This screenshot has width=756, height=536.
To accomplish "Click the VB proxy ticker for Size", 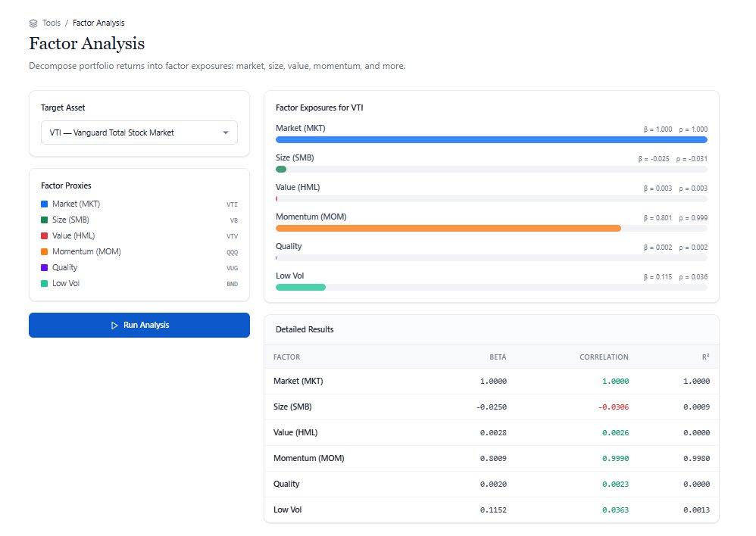I will click(234, 220).
